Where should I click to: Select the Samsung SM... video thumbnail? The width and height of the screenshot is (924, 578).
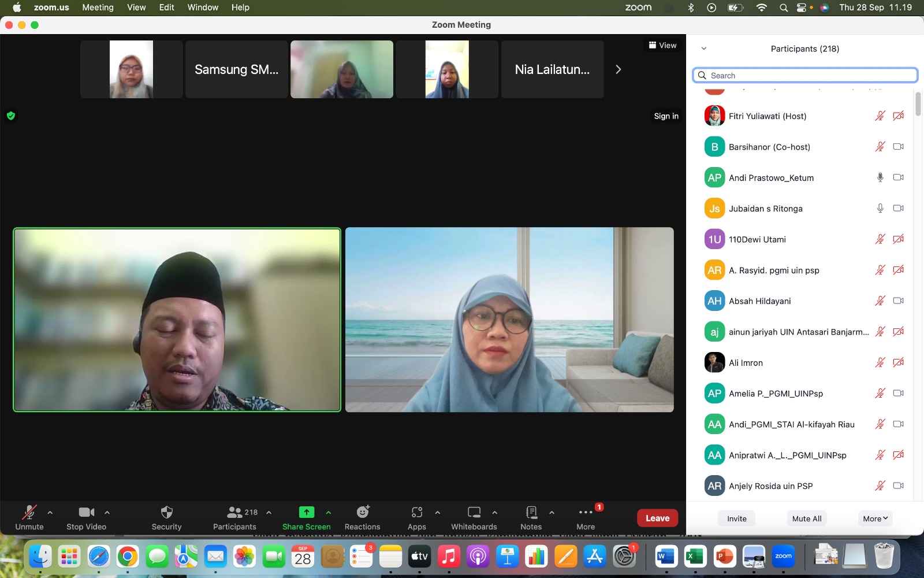coord(236,69)
